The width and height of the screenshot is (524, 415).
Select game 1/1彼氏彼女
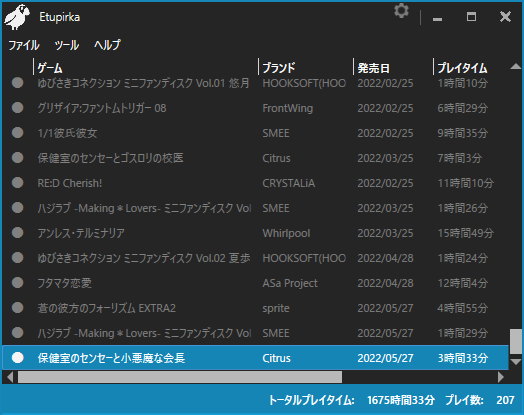pyautogui.click(x=68, y=133)
